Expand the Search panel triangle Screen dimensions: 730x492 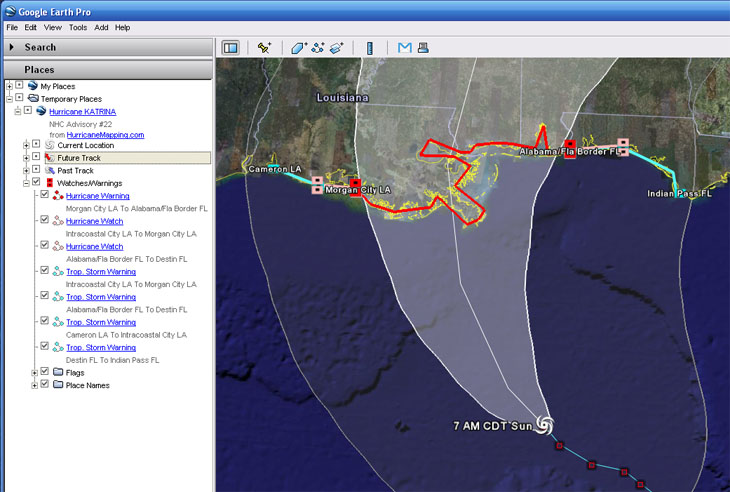pos(12,47)
